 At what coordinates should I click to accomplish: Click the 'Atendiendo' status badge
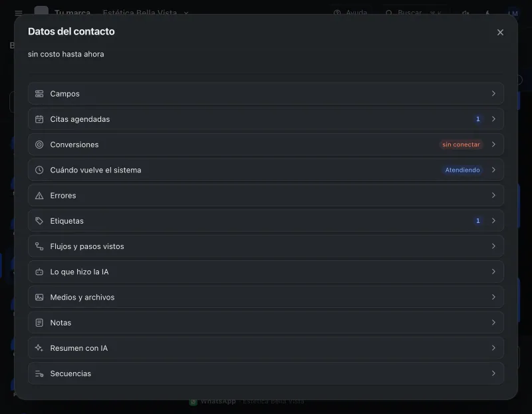click(462, 170)
